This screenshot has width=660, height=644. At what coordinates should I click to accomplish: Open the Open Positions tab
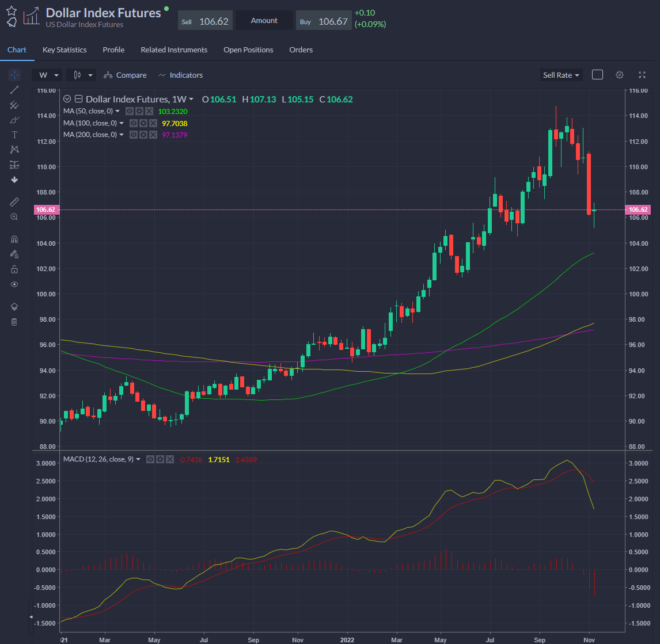[x=248, y=49]
